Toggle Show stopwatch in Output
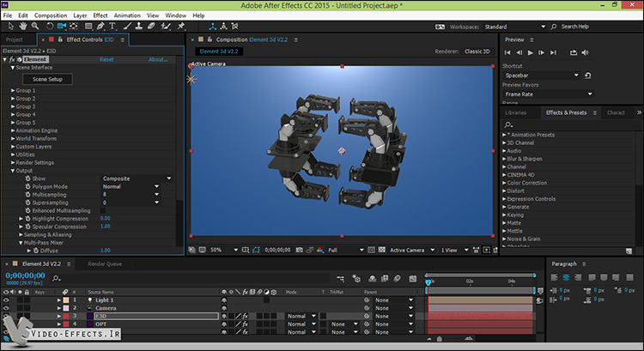The image size is (644, 351). pos(28,179)
